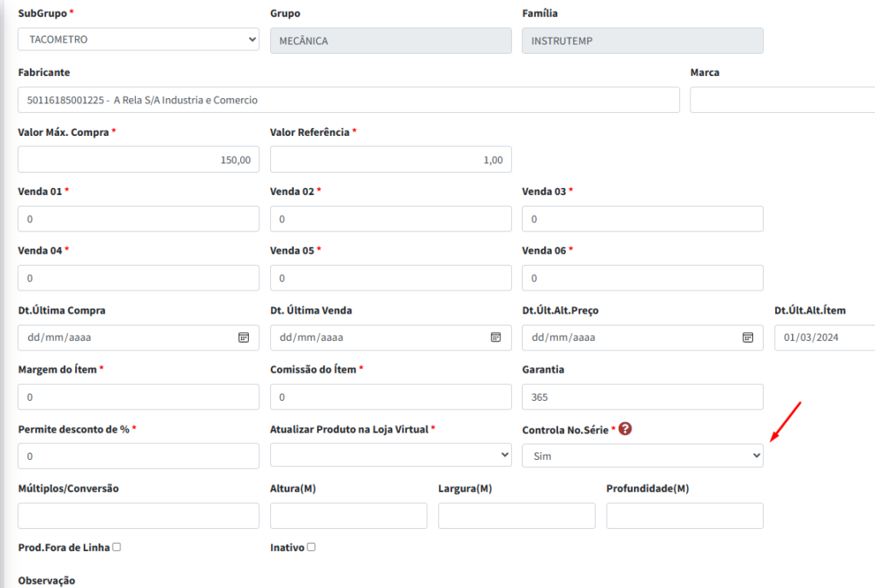This screenshot has width=875, height=588.
Task: Focus the Venda 06 input
Action: (x=643, y=278)
